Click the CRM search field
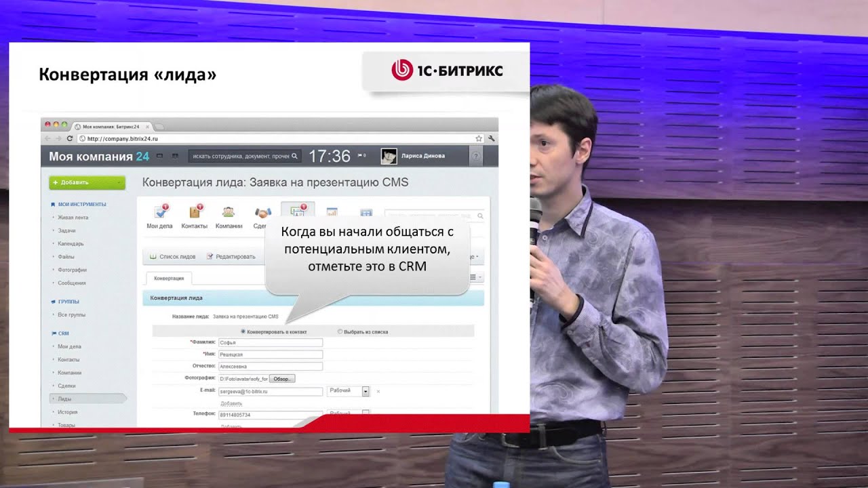 (x=435, y=216)
